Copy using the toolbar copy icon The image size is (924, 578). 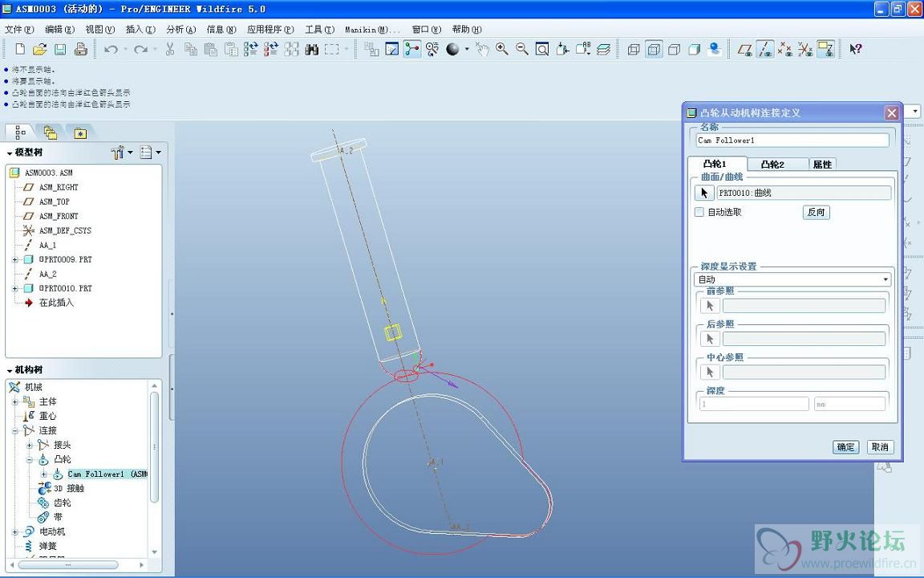click(190, 50)
